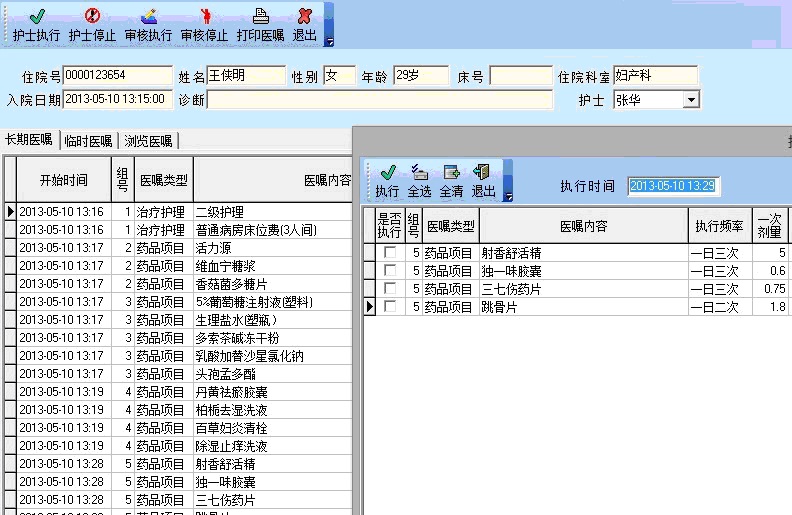Click the dose value 0.75
792x515 pixels.
point(775,288)
